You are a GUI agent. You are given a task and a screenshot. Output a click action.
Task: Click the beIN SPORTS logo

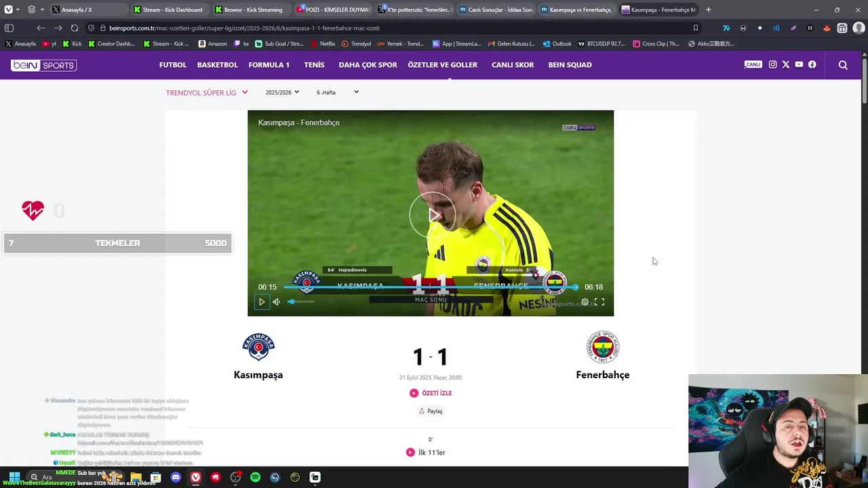pyautogui.click(x=43, y=65)
